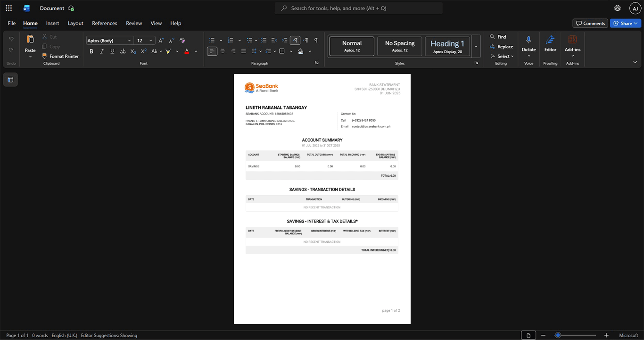
Task: Start Dictate with the microphone icon
Action: tap(529, 40)
